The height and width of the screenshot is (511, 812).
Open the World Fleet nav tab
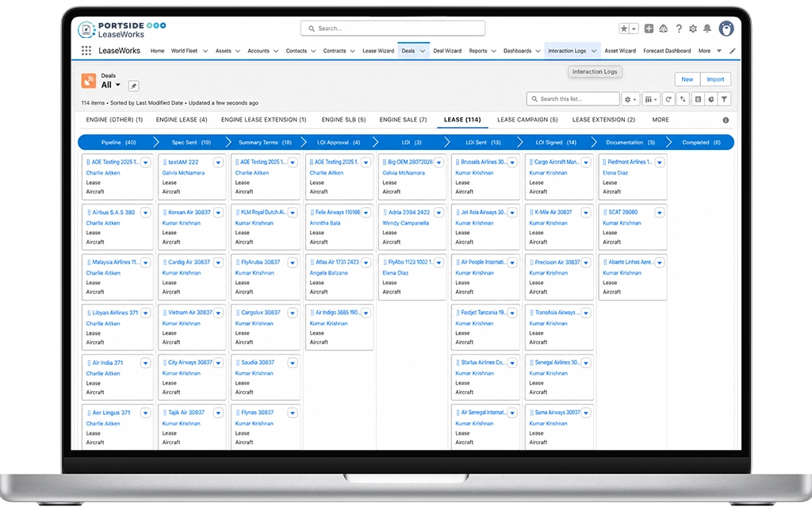pos(184,51)
